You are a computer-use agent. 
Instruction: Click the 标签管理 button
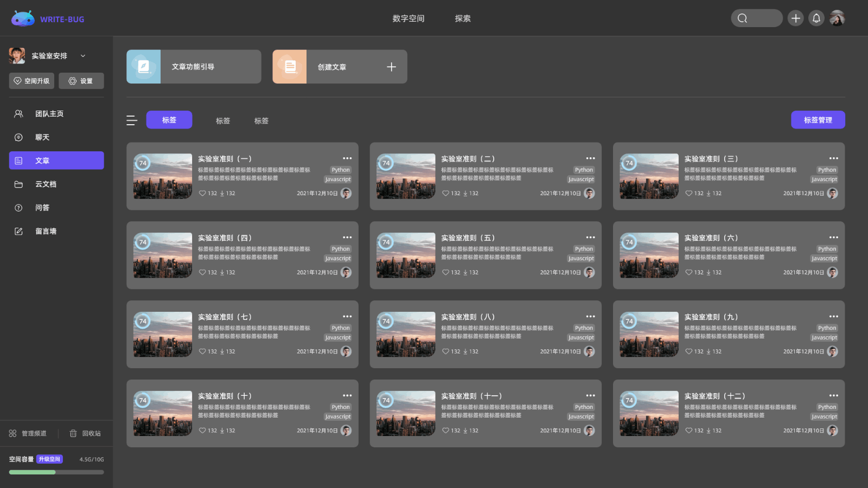click(818, 120)
